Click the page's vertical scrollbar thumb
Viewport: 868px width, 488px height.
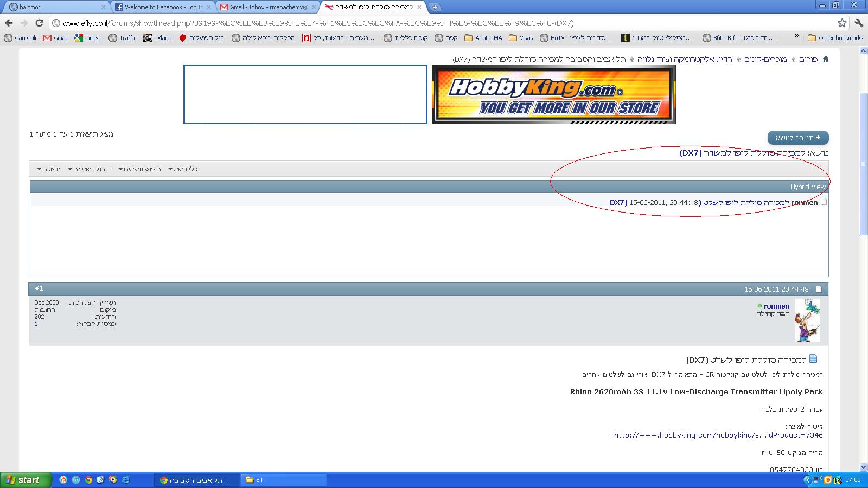(x=863, y=164)
